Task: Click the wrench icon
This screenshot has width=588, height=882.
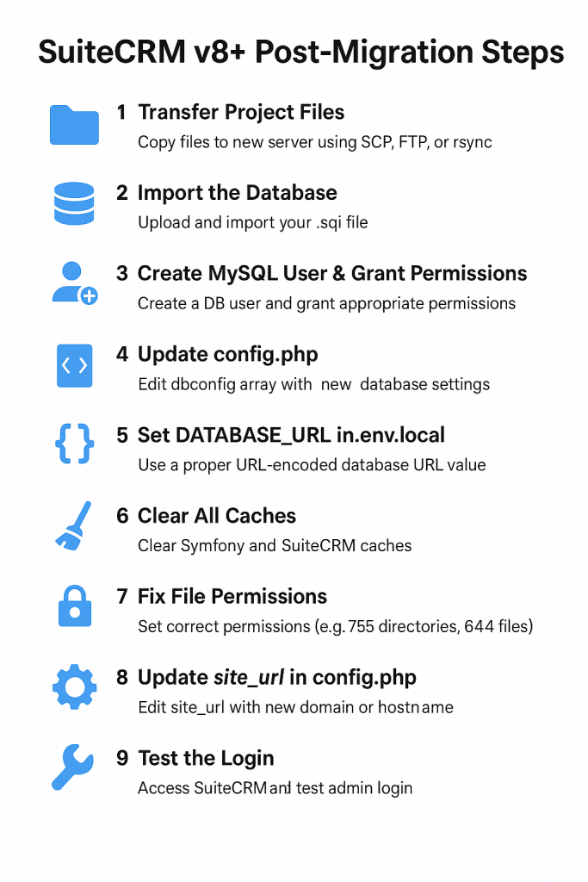Action: pos(72,767)
